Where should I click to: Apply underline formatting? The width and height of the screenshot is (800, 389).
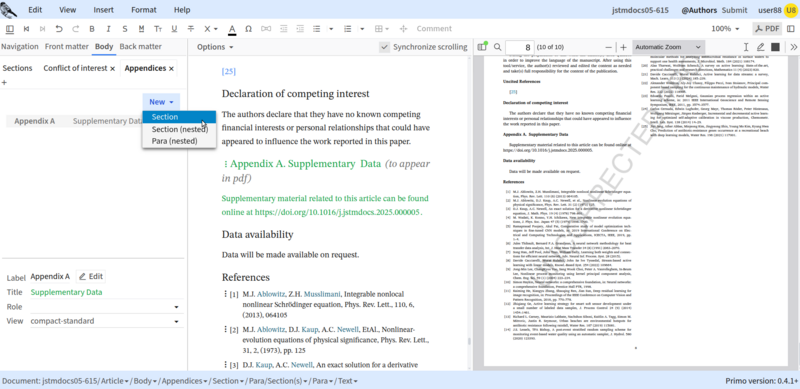pyautogui.click(x=174, y=29)
